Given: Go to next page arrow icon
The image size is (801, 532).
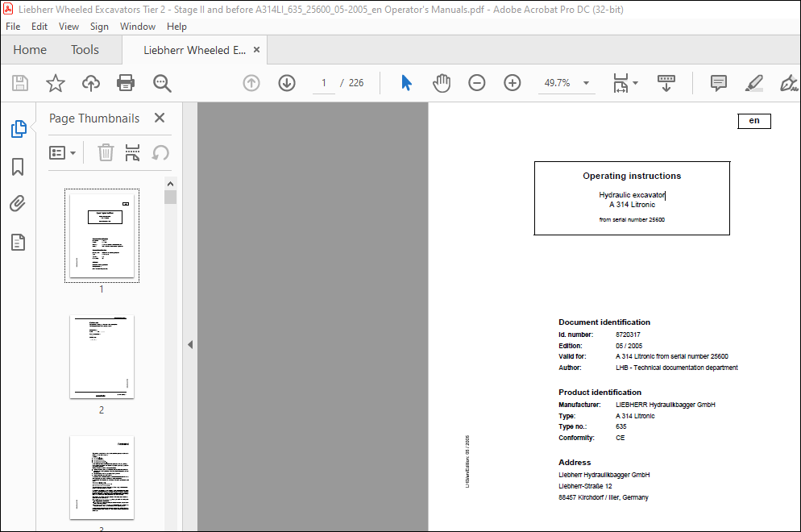Looking at the screenshot, I should [x=287, y=83].
